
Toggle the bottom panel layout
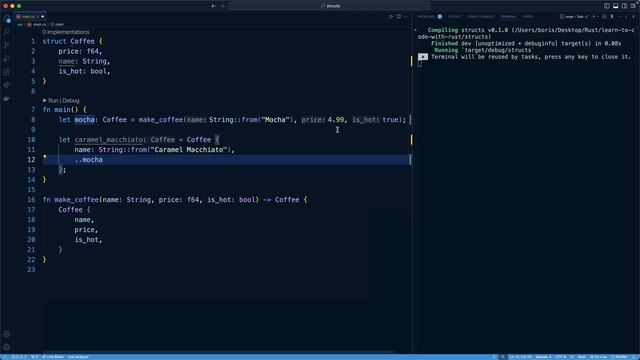pyautogui.click(x=616, y=6)
